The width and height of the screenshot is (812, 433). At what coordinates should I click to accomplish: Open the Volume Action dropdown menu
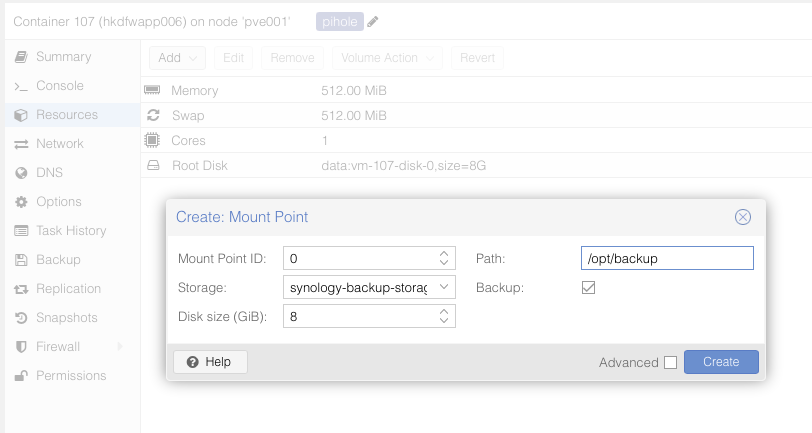pos(387,57)
